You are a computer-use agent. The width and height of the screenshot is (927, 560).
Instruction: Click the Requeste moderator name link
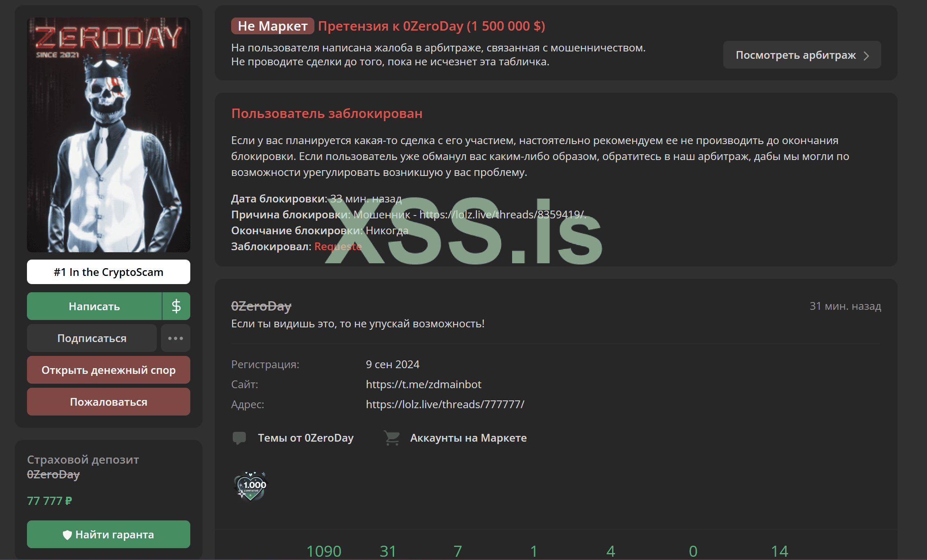tap(338, 247)
